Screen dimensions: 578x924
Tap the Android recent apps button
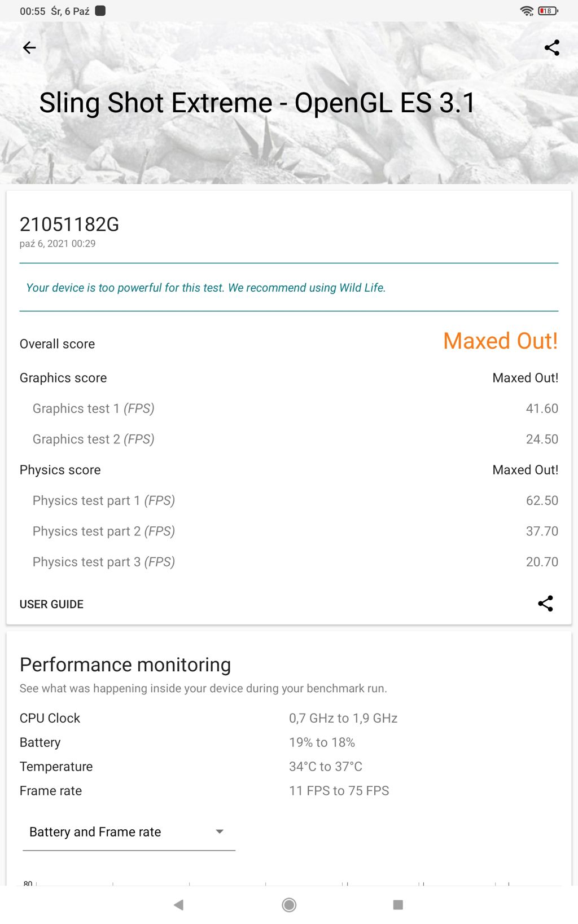[x=398, y=905]
